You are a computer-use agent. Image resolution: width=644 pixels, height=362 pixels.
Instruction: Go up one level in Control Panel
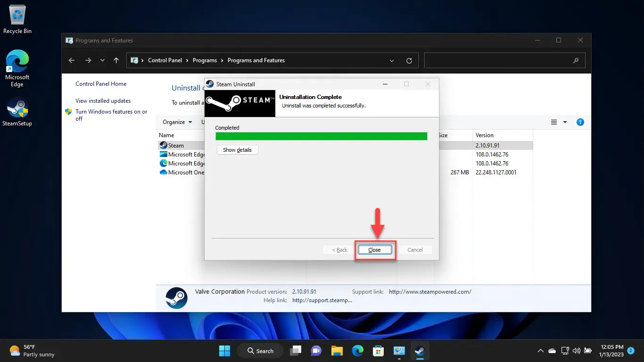pos(116,60)
